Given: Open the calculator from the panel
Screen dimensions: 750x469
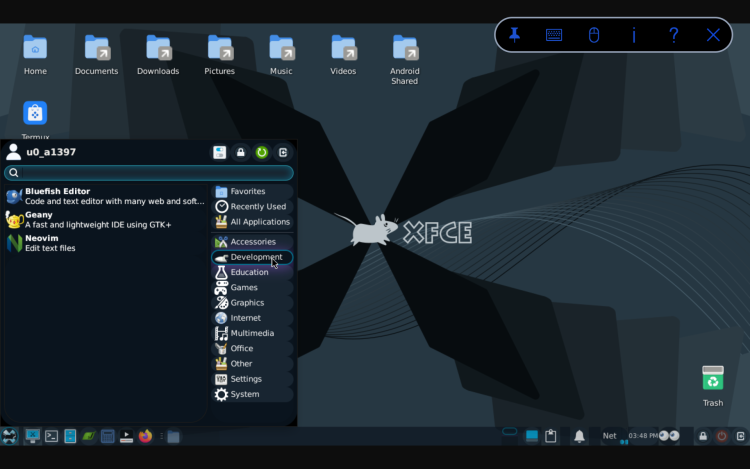Looking at the screenshot, I should coord(108,436).
